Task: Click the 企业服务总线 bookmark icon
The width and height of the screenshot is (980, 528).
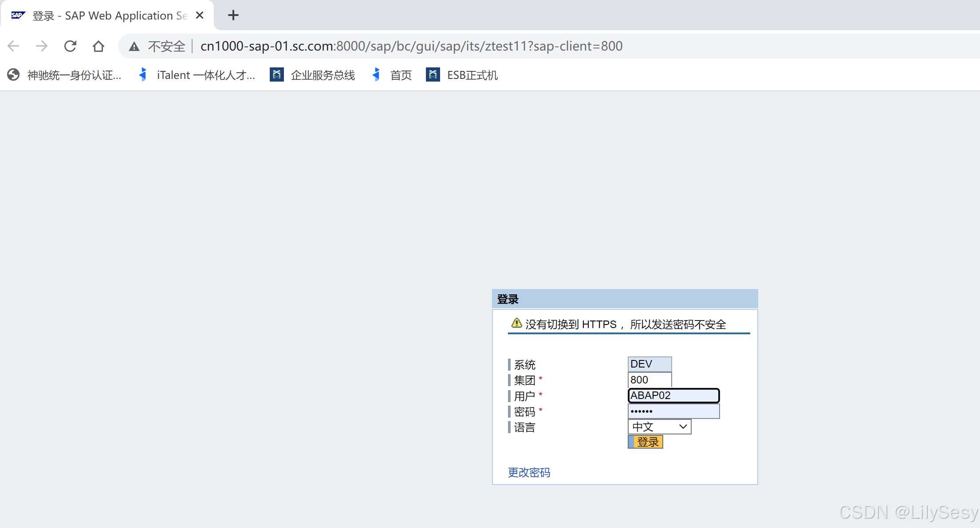Action: point(276,74)
